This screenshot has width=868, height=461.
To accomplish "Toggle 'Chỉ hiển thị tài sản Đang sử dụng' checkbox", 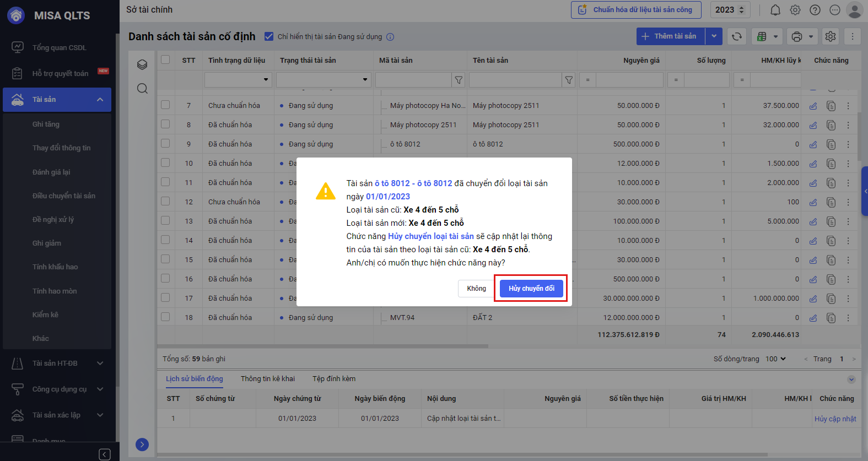I will [269, 36].
